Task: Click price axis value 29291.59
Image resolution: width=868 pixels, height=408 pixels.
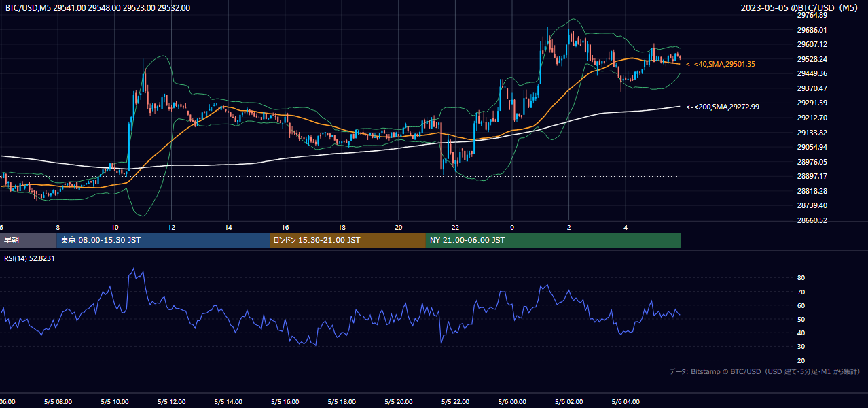Action: pos(812,103)
